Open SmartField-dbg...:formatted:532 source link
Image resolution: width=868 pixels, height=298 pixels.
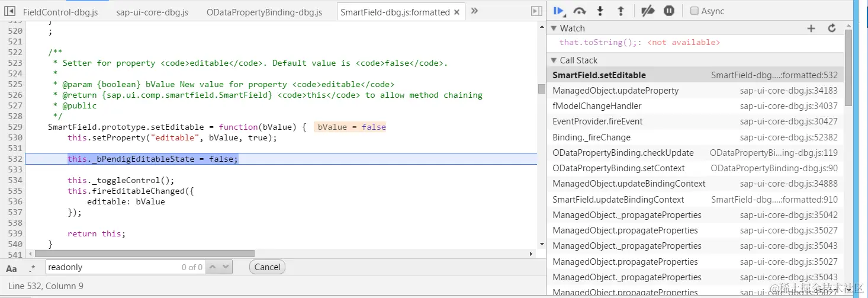click(774, 75)
